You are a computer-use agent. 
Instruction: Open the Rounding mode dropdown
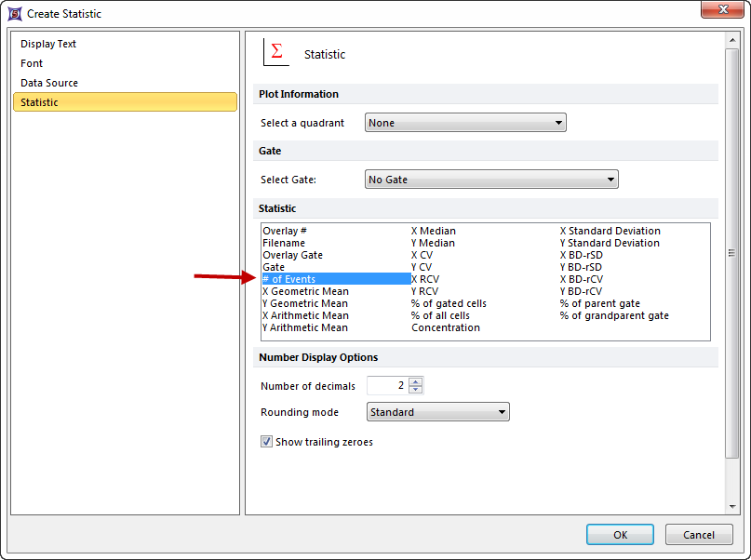pos(437,412)
